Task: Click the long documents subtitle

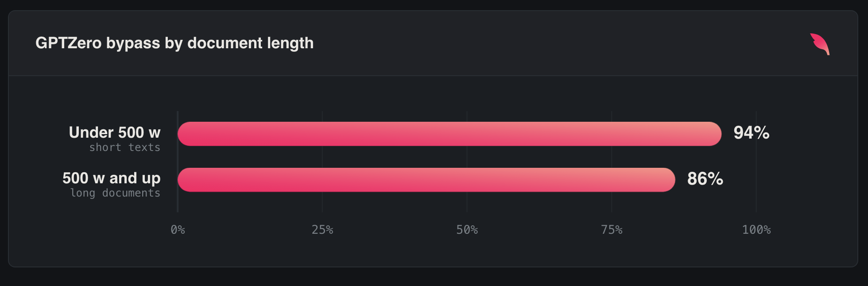Action: [116, 193]
